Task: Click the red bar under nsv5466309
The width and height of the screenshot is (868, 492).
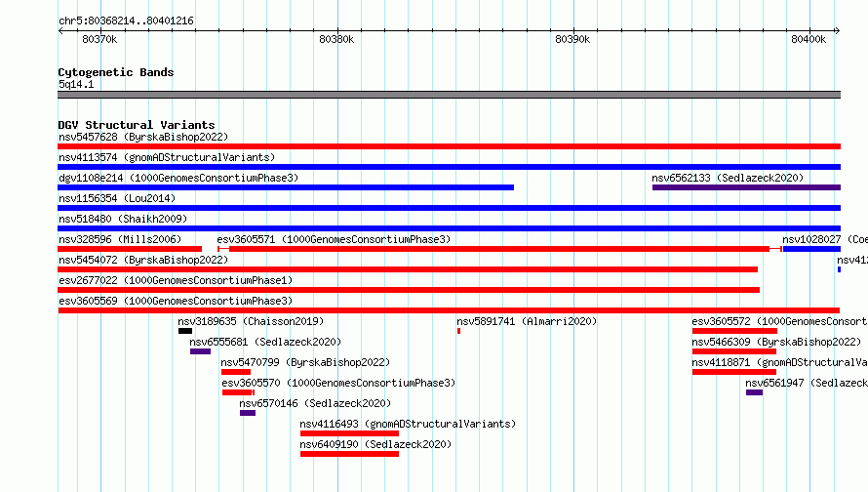Action: (734, 351)
